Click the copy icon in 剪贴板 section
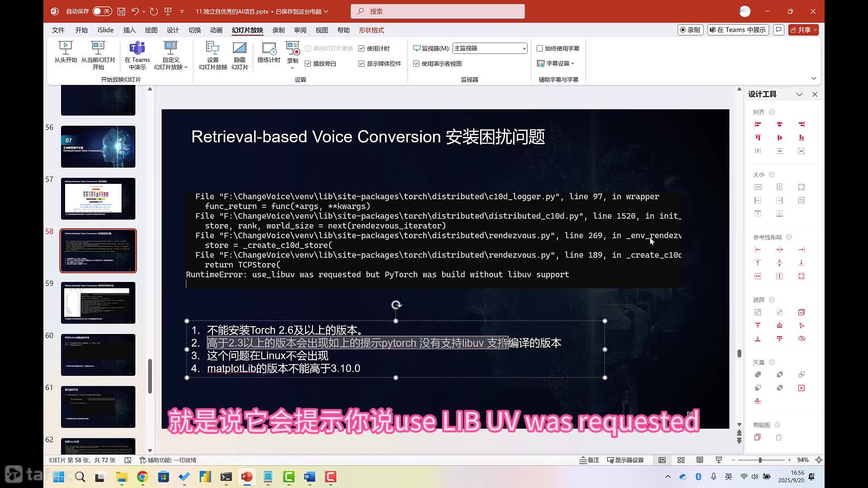Image resolution: width=868 pixels, height=488 pixels. [758, 437]
